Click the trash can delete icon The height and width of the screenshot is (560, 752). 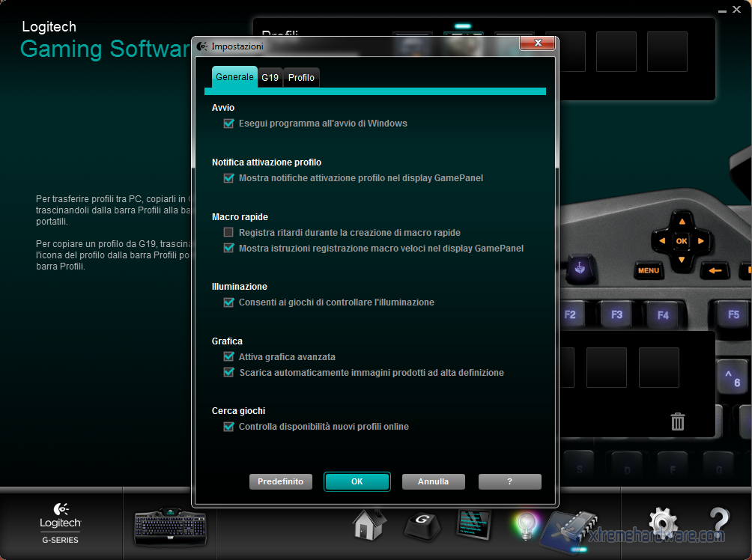click(x=678, y=421)
